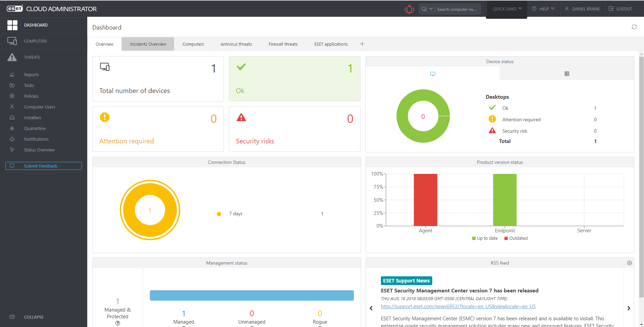Open Status Overview from the sidebar

pos(39,150)
